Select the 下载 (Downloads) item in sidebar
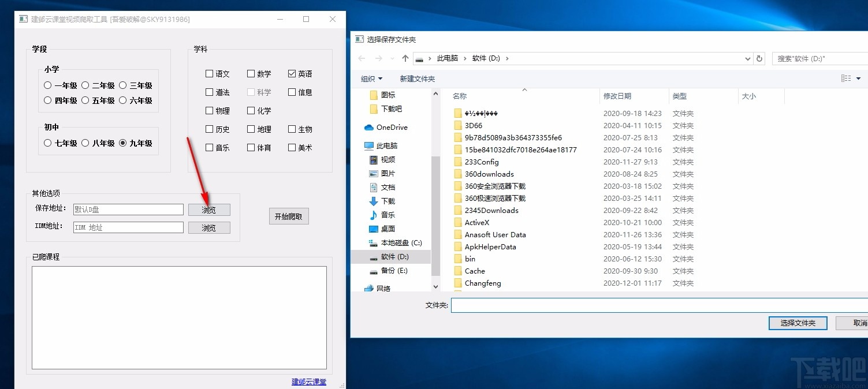The height and width of the screenshot is (389, 868). 388,201
